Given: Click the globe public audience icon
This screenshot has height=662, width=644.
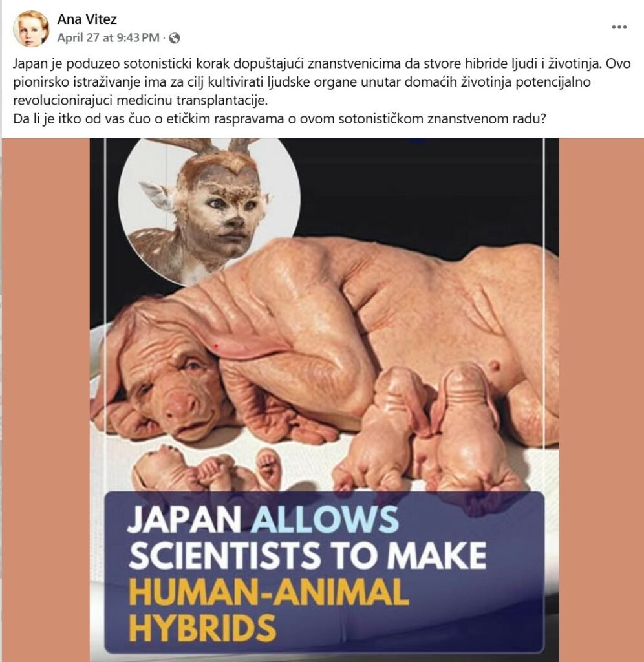Looking at the screenshot, I should click(x=175, y=38).
